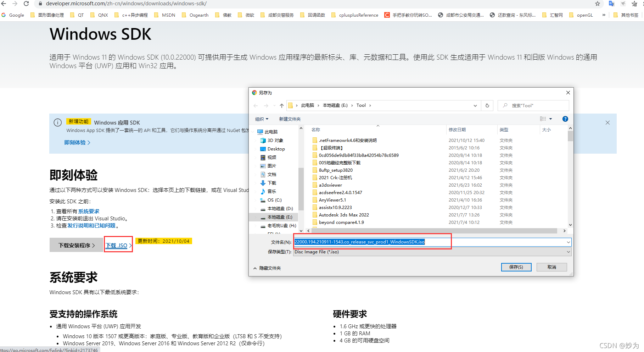Open the Google Translate toolbar icon

611,4
